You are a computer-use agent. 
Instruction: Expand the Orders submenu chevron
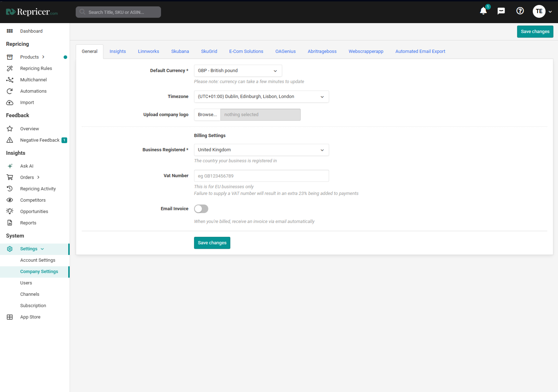coord(38,177)
